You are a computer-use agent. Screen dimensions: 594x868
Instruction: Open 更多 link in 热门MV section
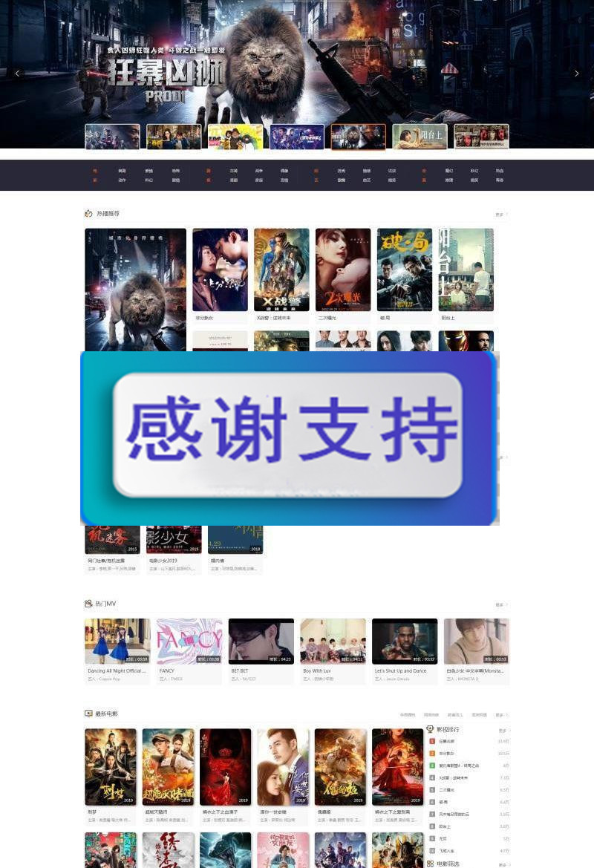tap(500, 604)
